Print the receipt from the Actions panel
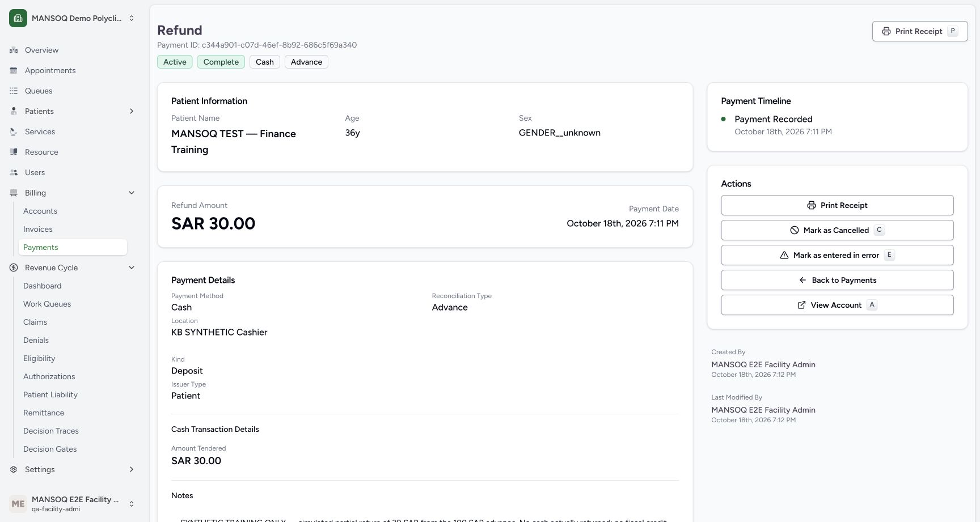 point(837,205)
